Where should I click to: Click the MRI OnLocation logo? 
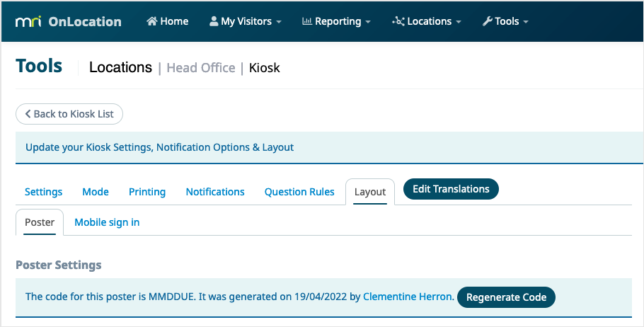coord(68,21)
